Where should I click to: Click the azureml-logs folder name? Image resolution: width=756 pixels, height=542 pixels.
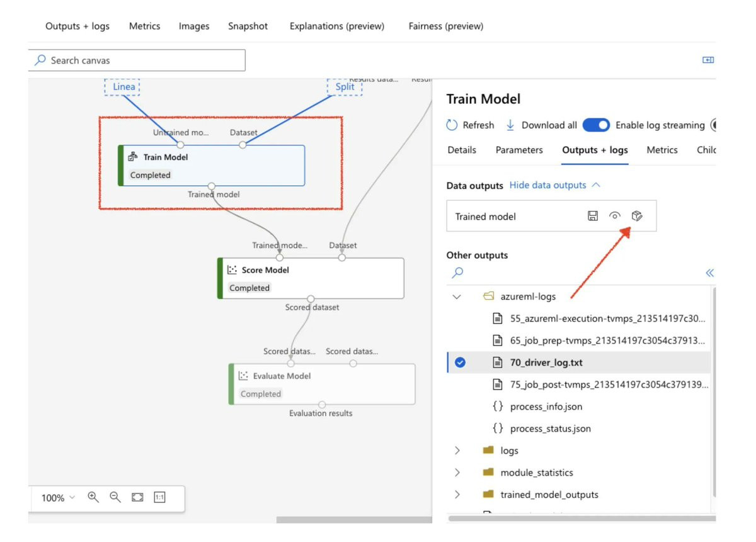point(528,296)
